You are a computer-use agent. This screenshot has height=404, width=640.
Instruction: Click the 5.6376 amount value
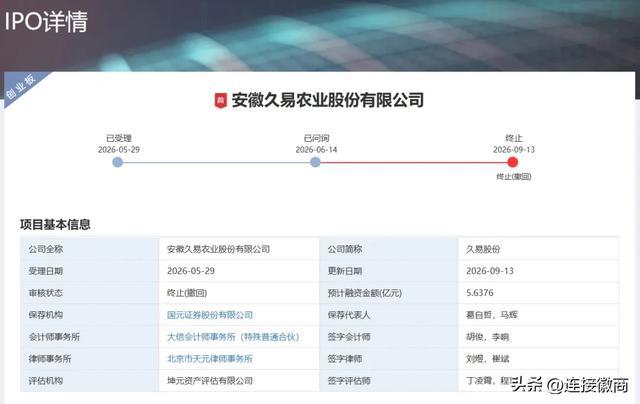[x=480, y=293]
